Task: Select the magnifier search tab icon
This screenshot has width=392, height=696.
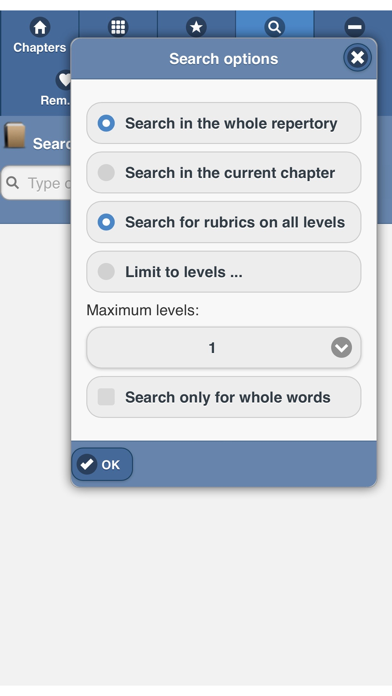Action: click(274, 28)
